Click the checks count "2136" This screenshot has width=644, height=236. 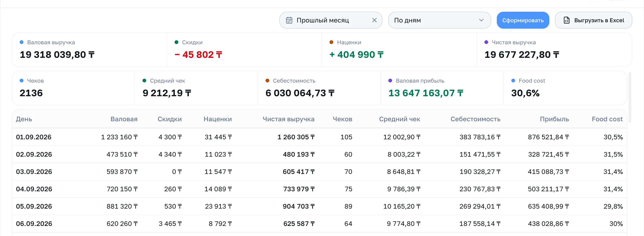click(x=31, y=93)
